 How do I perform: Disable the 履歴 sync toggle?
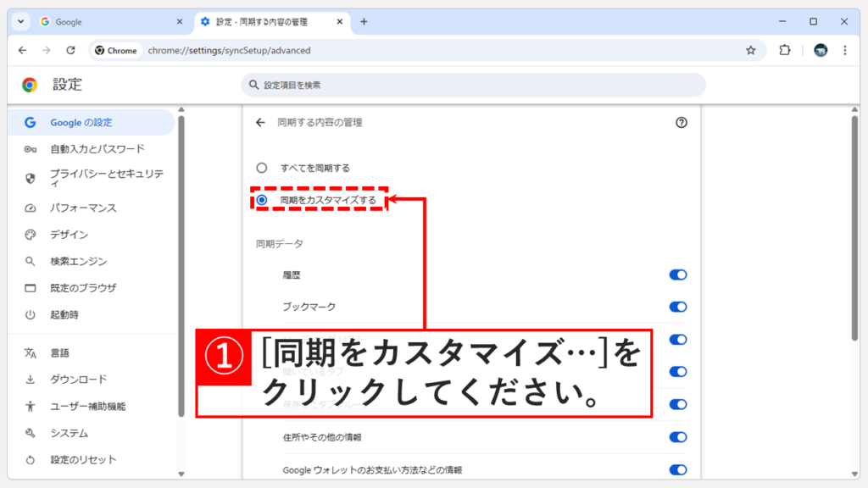pos(676,274)
